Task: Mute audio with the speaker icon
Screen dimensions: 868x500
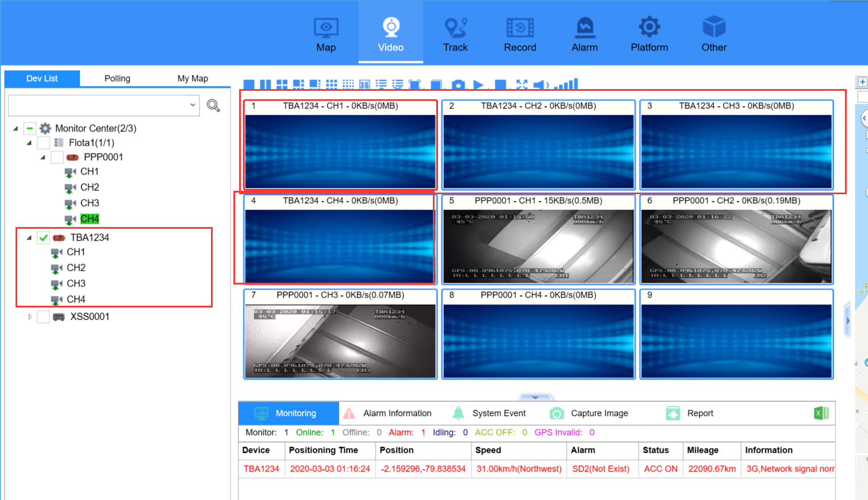Action: [541, 84]
